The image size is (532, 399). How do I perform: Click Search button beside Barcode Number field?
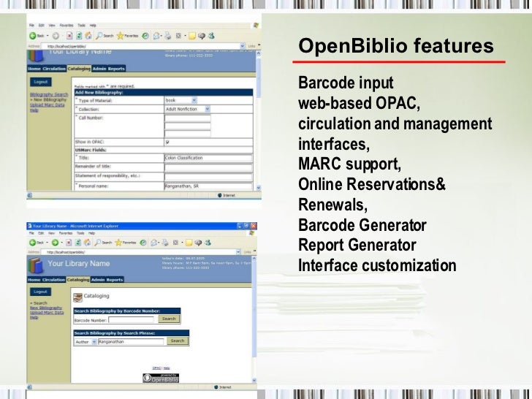(x=169, y=319)
